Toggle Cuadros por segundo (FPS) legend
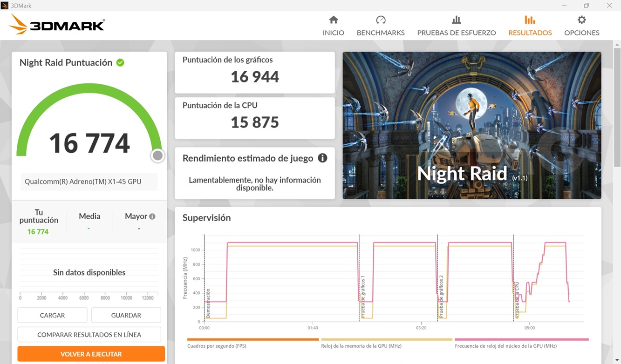621x364 pixels. [x=217, y=346]
